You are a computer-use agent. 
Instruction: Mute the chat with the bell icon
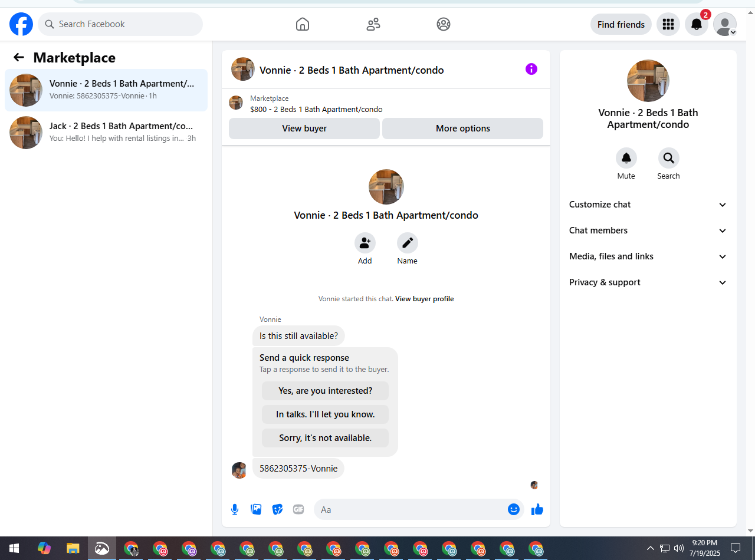(x=626, y=158)
